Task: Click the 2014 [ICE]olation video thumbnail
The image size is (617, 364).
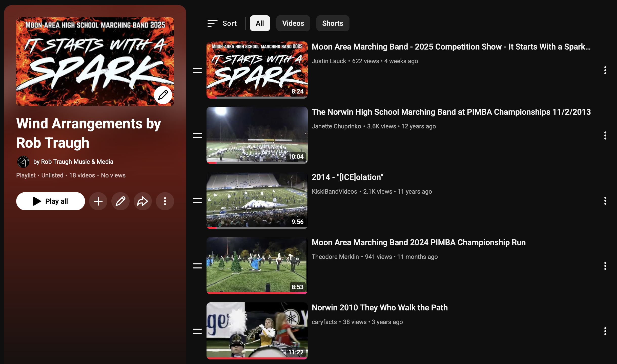Action: 257,200
